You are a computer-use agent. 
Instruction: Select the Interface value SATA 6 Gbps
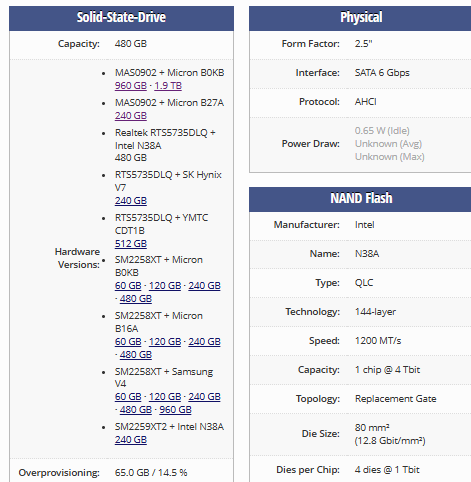click(x=382, y=73)
